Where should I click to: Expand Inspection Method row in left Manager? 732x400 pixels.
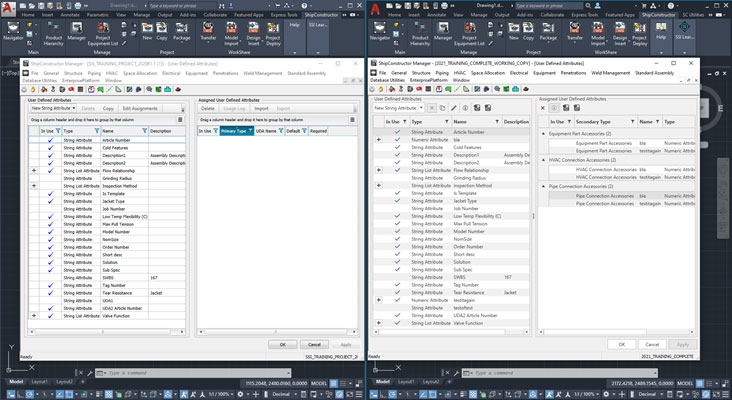(34, 186)
